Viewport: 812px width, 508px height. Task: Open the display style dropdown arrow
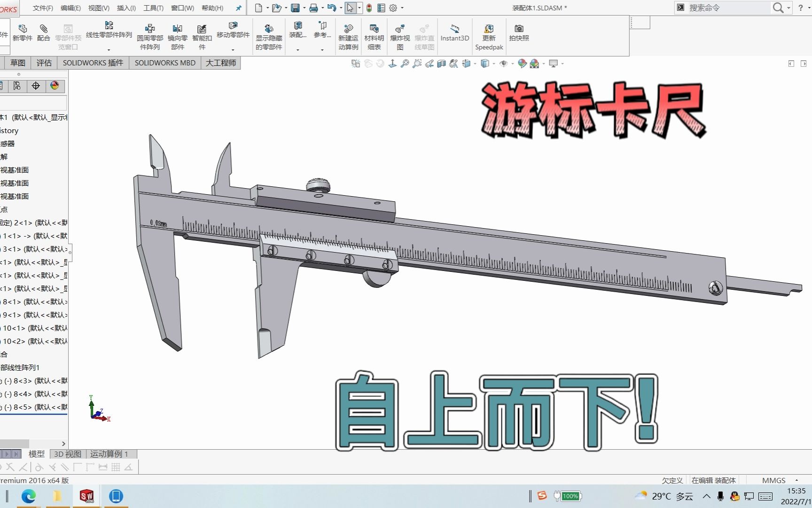tap(493, 63)
